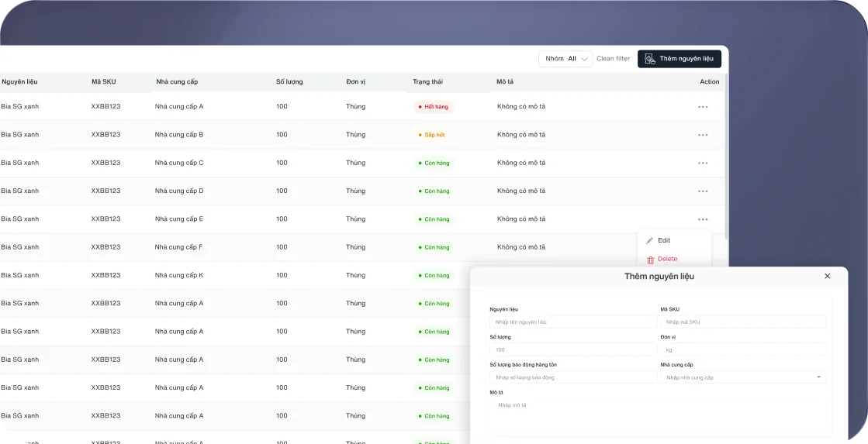The image size is (868, 444).
Task: Click the Clean filter link
Action: (x=613, y=59)
